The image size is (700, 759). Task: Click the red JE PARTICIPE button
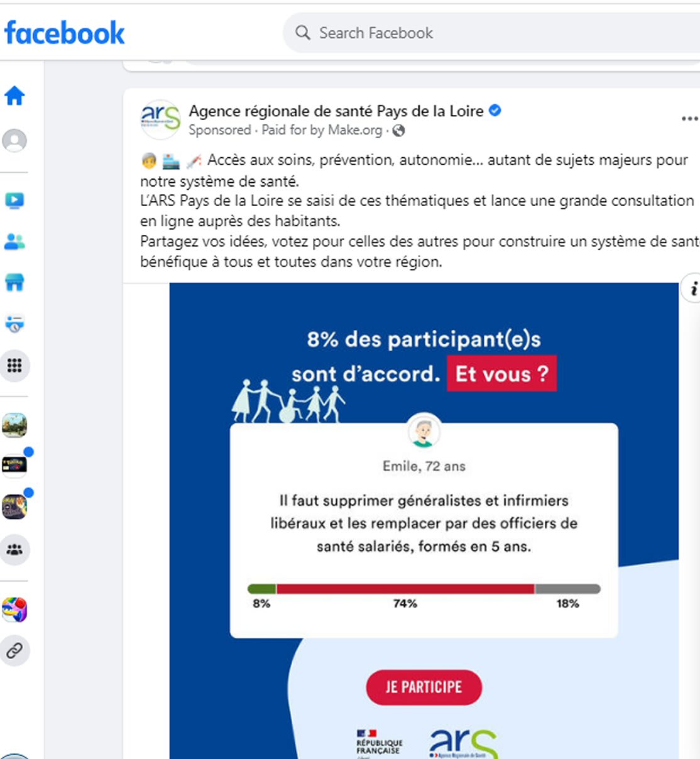coord(424,687)
